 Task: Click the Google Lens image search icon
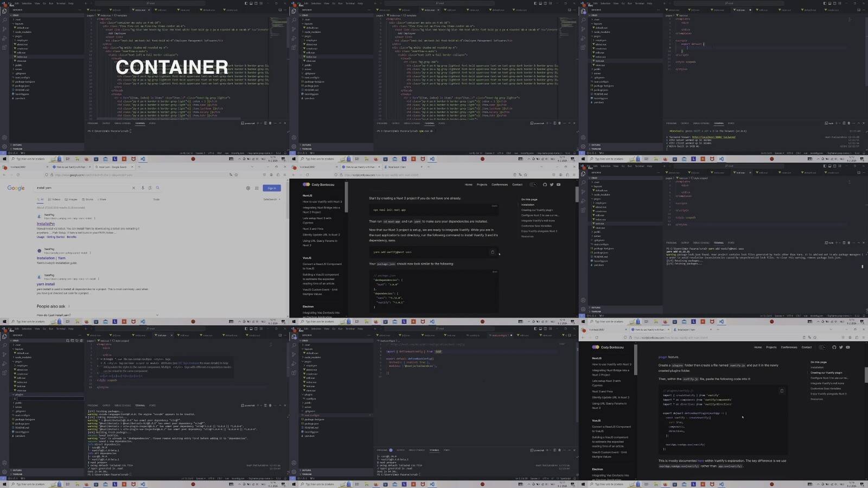click(150, 188)
